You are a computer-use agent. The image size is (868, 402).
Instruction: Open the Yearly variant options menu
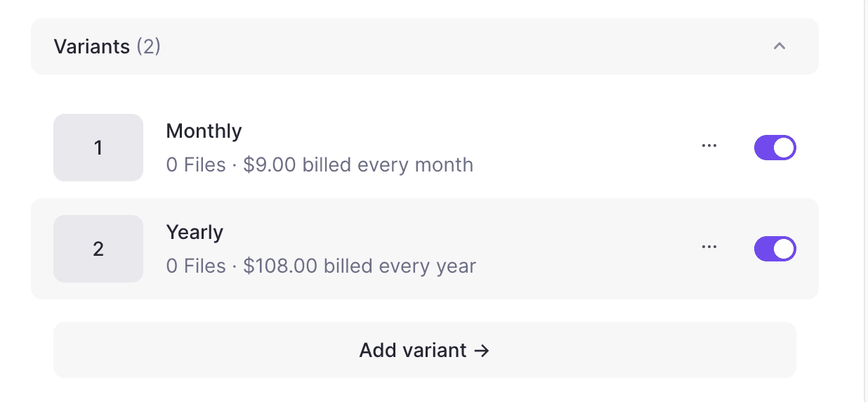coord(709,247)
